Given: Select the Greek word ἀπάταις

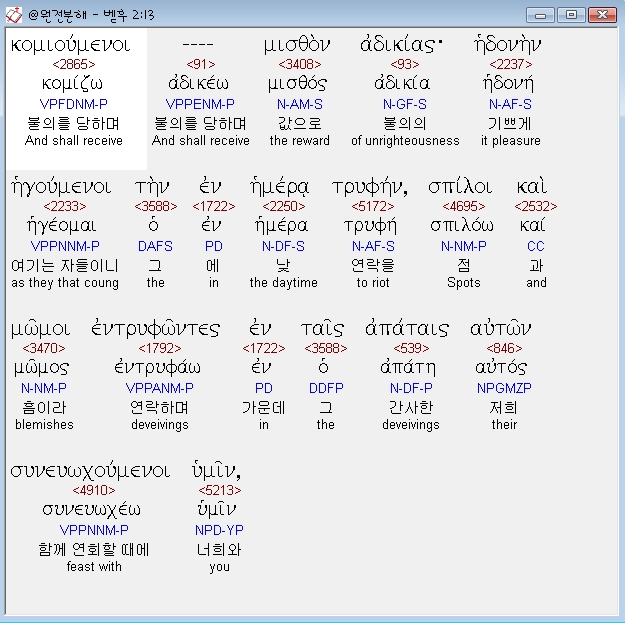Looking at the screenshot, I should pos(407,329).
